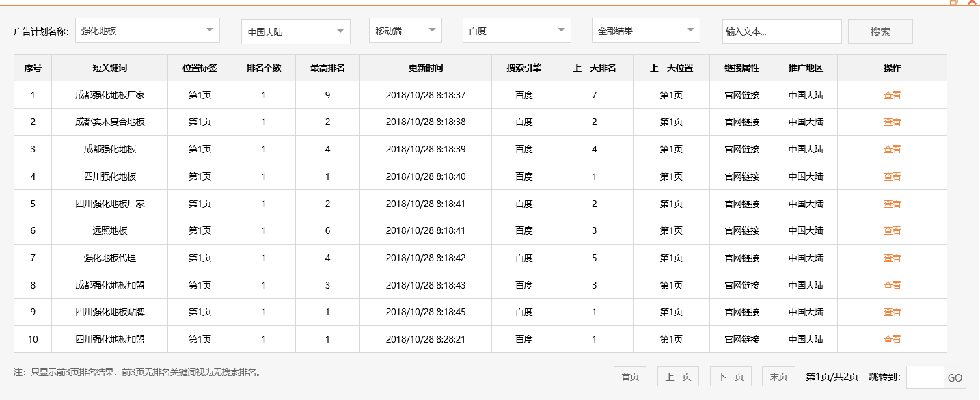Expand the 中国大陆 region dropdown
Screen dimensions: 980x400
pos(295,31)
